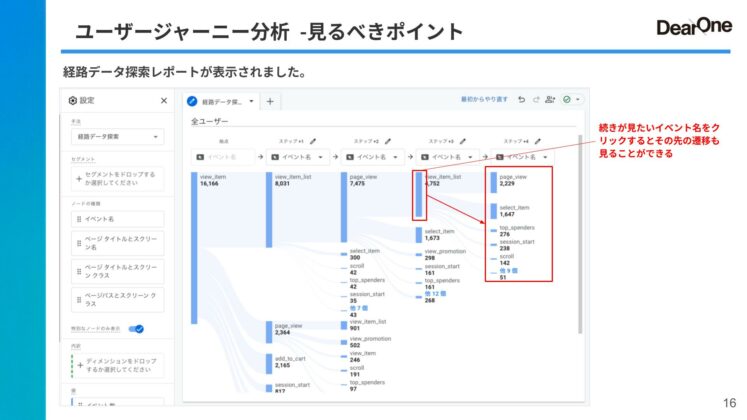
Task: Edit ステップ+2 with the pencil icon
Action: coord(388,141)
